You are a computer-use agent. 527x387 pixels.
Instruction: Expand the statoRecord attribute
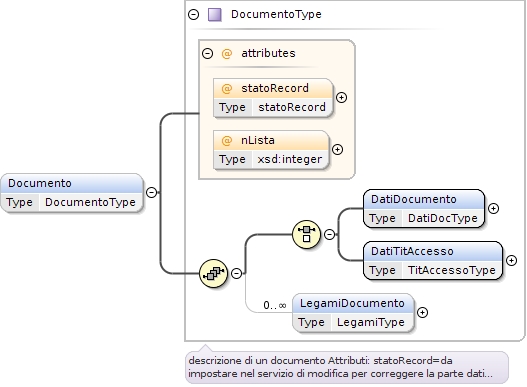pyautogui.click(x=341, y=98)
